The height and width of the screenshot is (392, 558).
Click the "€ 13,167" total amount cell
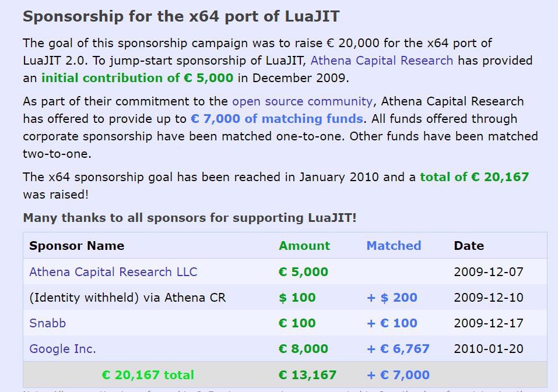click(x=305, y=375)
